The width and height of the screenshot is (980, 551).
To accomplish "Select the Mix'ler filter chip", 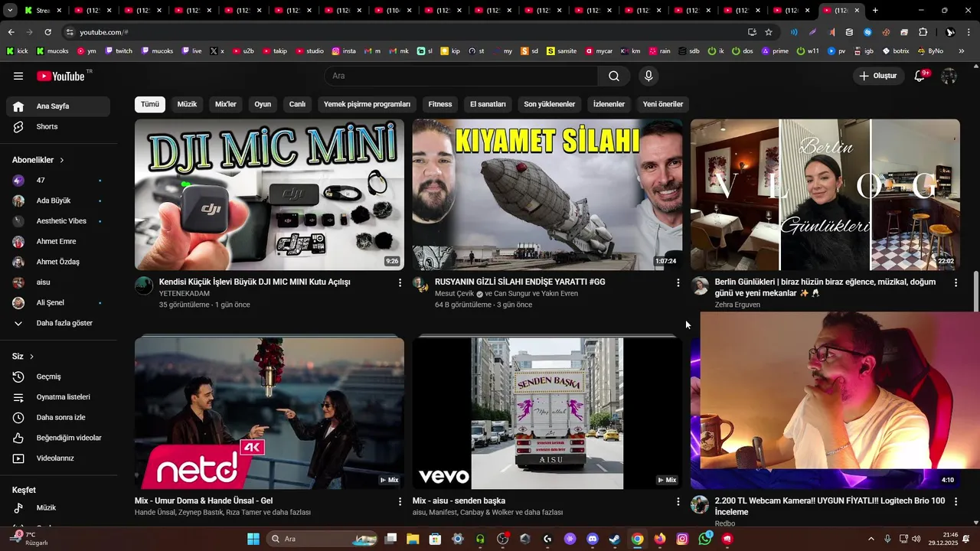I will [226, 104].
